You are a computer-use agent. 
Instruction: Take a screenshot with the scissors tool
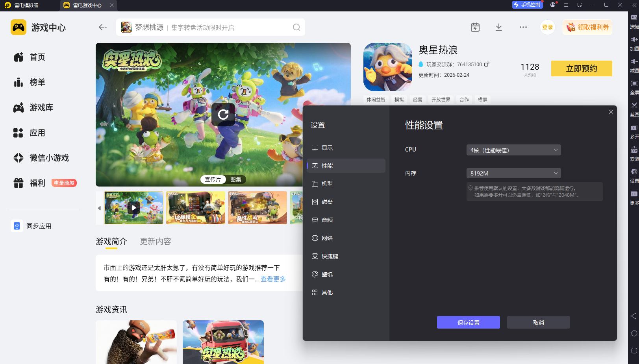634,109
